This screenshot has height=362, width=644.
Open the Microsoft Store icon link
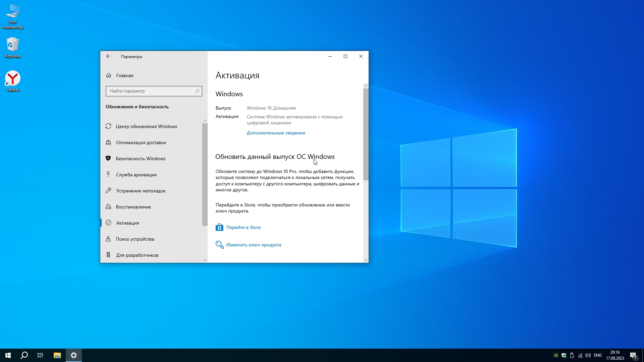(219, 227)
